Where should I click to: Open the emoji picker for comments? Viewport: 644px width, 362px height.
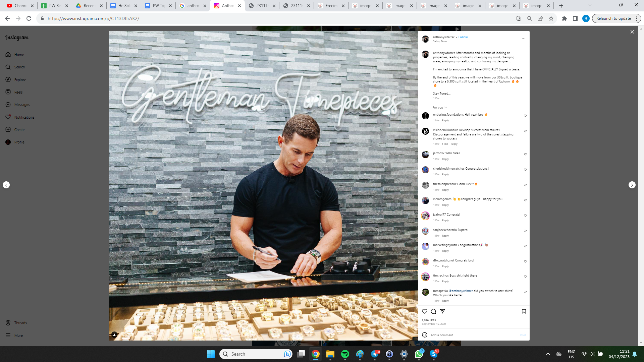point(425,335)
